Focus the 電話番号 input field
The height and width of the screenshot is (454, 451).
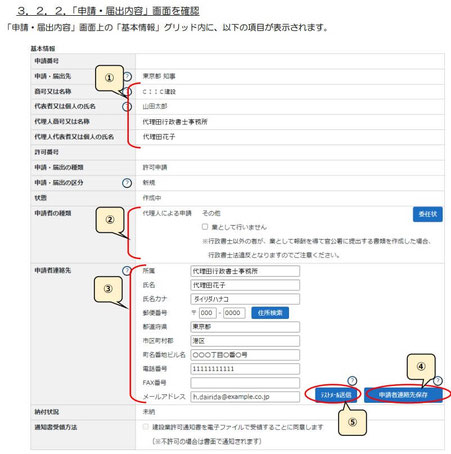[x=245, y=369]
